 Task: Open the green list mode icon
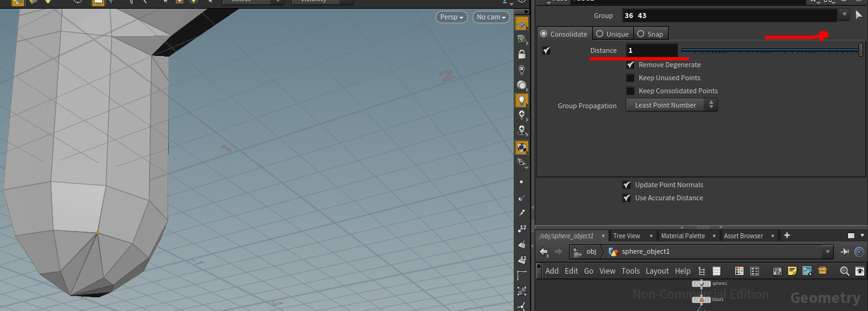(x=716, y=271)
